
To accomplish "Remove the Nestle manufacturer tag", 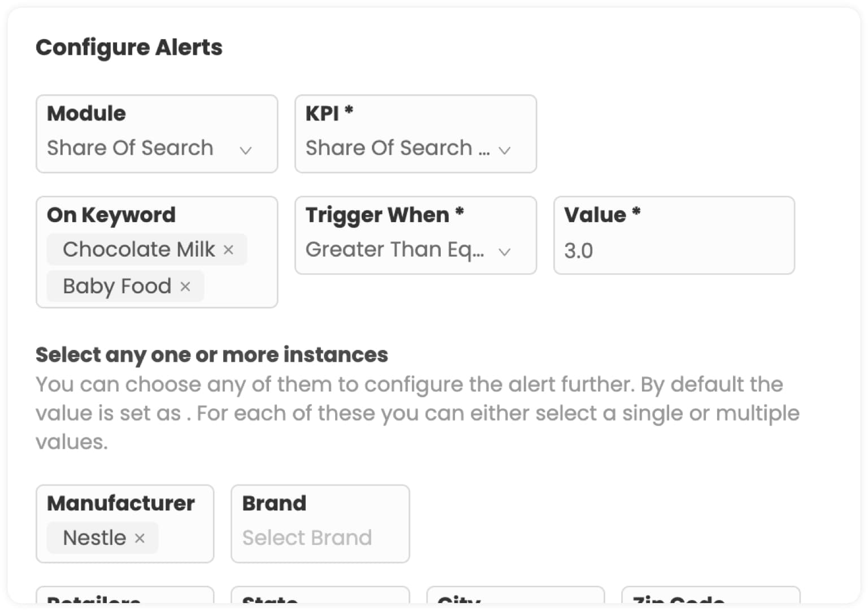I will click(x=140, y=538).
